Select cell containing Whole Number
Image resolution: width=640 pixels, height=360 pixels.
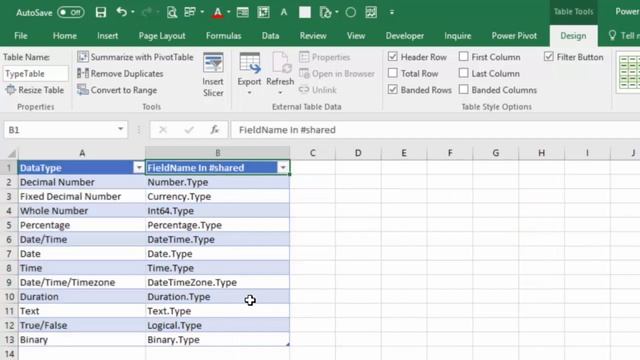tap(82, 211)
